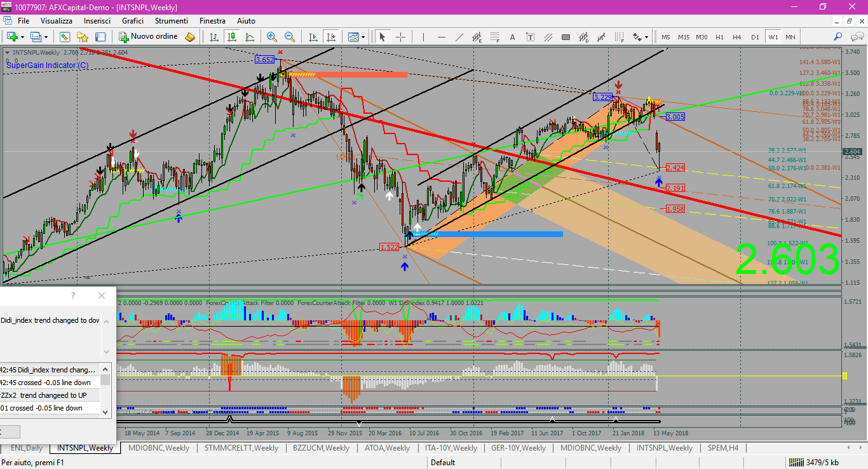Close the alert dialog
Viewport: 868px width, 469px height.
pos(102,296)
